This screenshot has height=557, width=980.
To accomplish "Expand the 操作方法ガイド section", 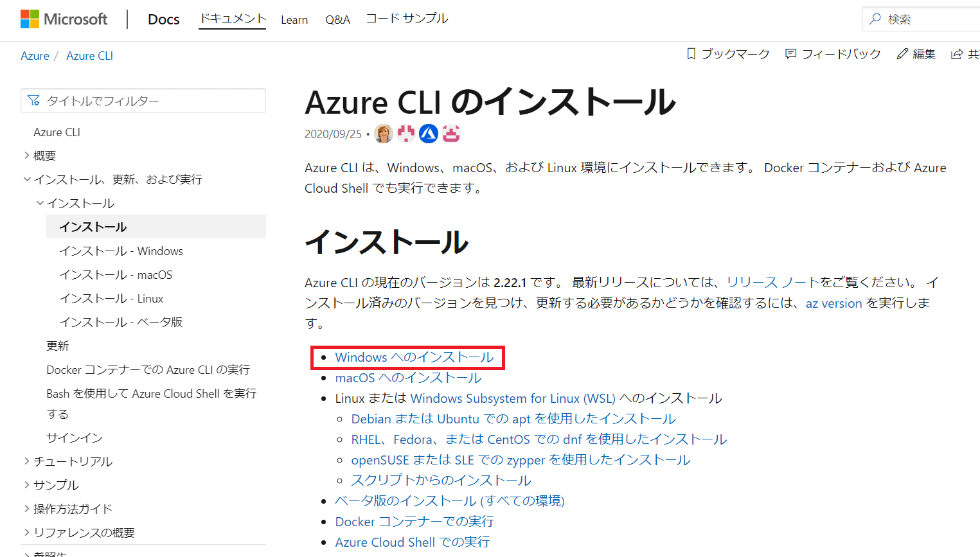I will click(27, 509).
